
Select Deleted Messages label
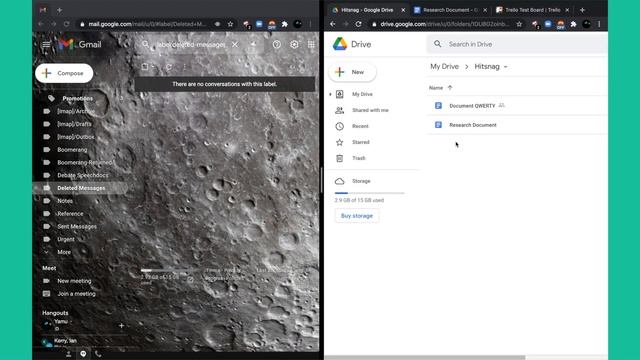[81, 188]
